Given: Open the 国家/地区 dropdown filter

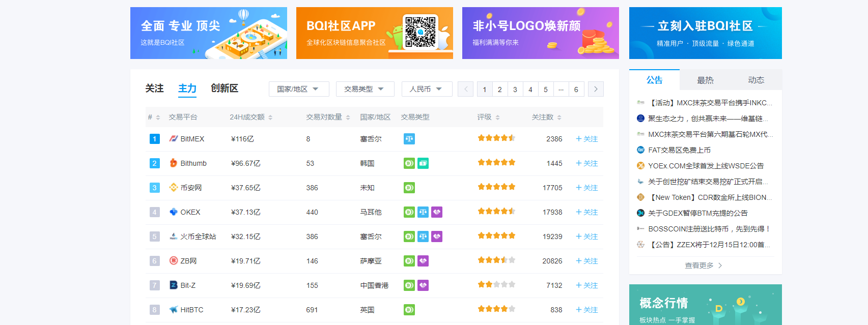Looking at the screenshot, I should 299,89.
